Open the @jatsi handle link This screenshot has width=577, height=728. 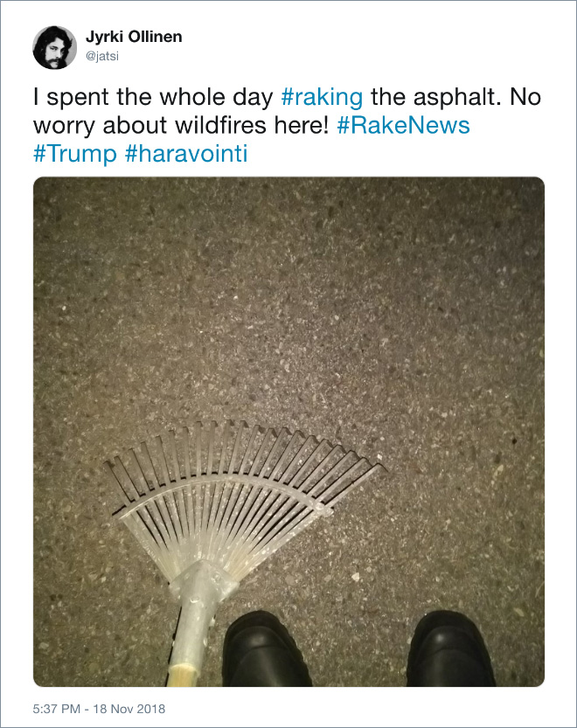click(x=102, y=56)
